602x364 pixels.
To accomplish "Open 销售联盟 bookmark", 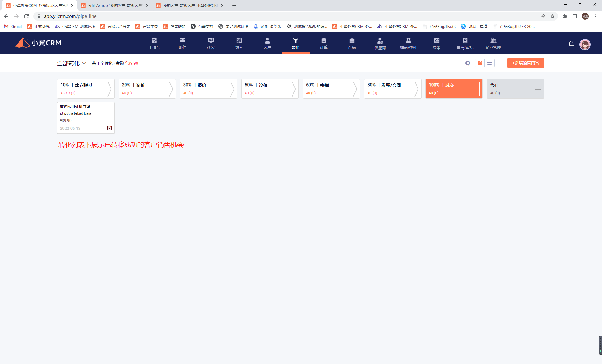I will (x=174, y=26).
